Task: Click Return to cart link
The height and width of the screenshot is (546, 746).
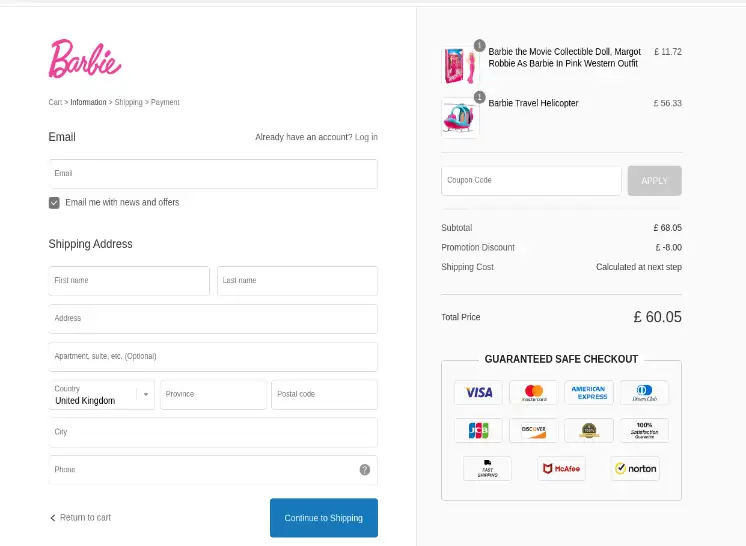Action: point(80,517)
